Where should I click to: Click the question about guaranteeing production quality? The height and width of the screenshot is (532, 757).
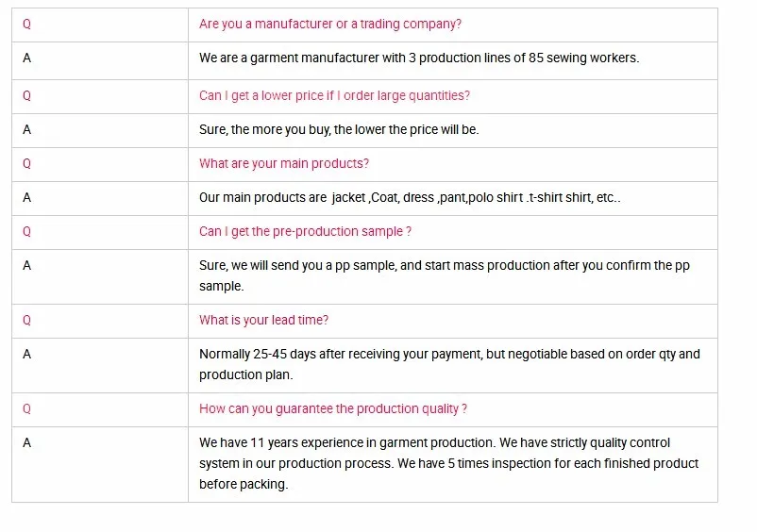333,408
